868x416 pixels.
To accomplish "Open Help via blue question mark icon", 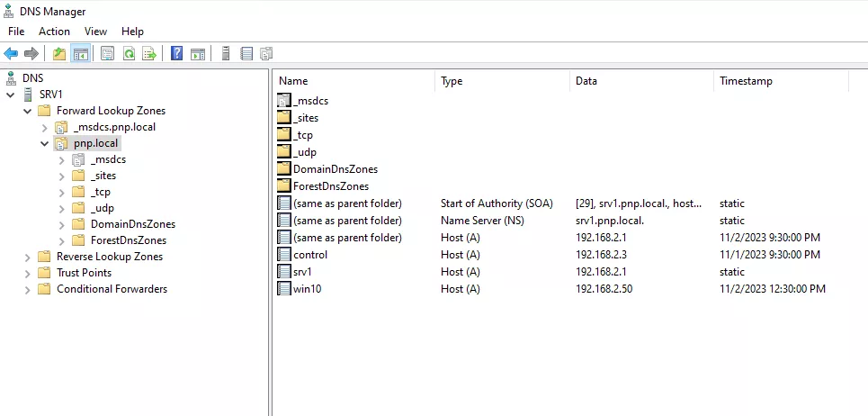I will click(176, 54).
